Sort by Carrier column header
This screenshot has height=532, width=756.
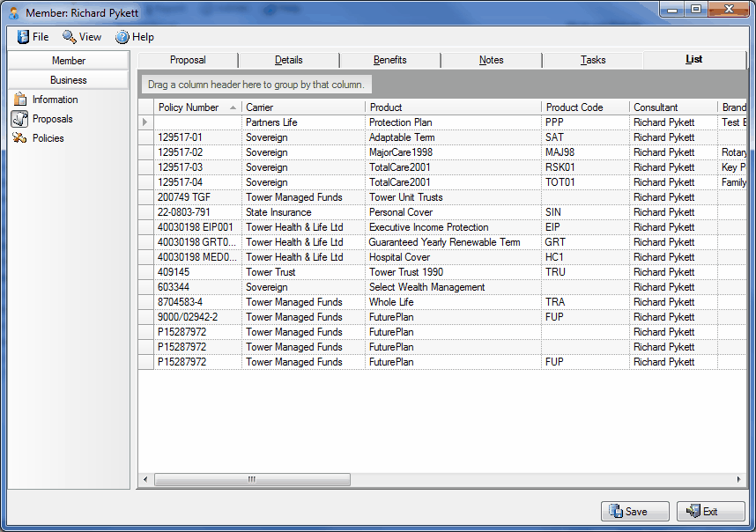click(x=303, y=107)
